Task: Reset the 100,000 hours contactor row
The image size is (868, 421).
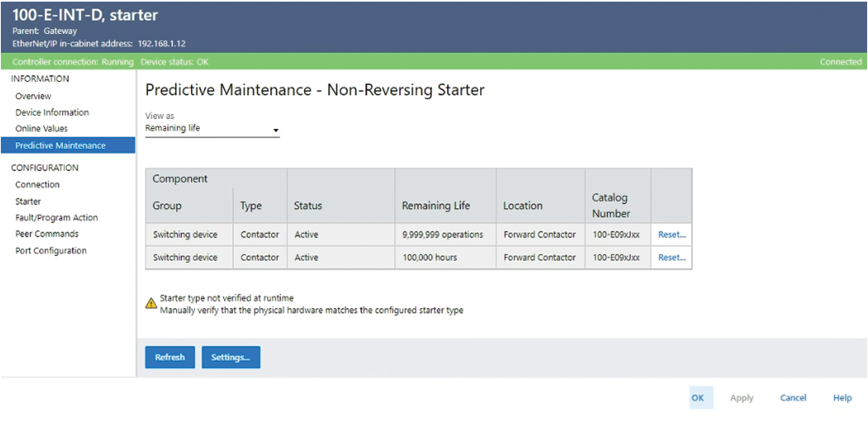Action: click(671, 257)
